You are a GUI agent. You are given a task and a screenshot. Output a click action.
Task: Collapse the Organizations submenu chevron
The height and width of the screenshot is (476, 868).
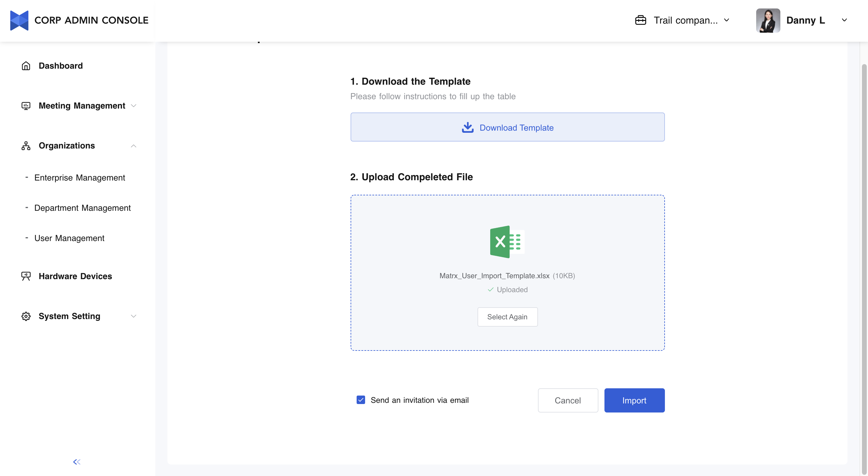[x=134, y=146]
